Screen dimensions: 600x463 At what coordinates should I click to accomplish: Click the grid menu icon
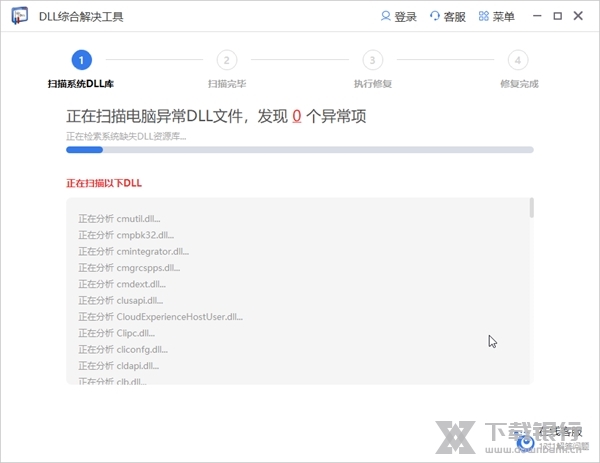pyautogui.click(x=484, y=16)
